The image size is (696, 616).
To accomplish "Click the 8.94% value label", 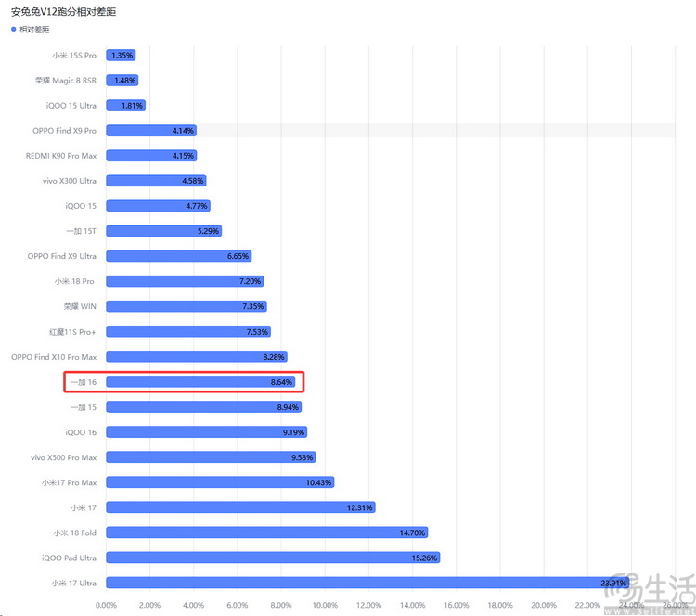I will (288, 407).
